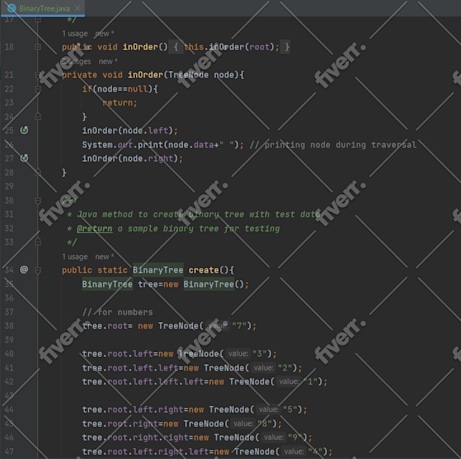The image size is (461, 459).
Task: Click 'inOrder(node.left);' on line 25
Action: click(x=130, y=131)
